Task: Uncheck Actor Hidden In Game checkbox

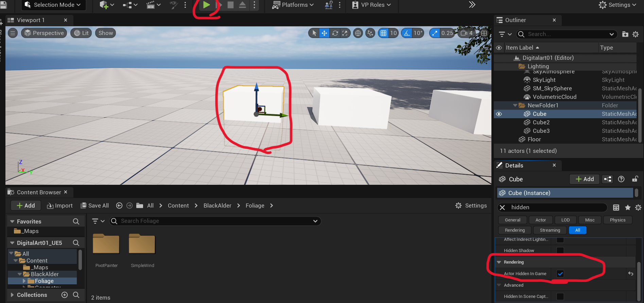Action: tap(560, 273)
